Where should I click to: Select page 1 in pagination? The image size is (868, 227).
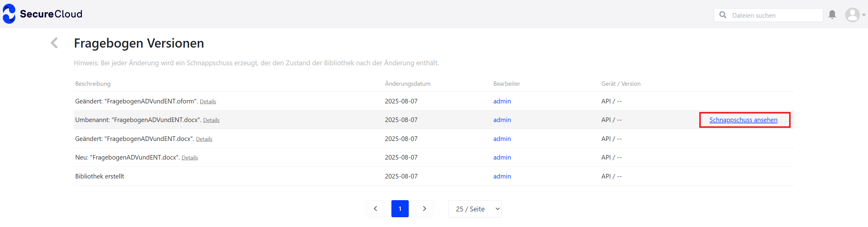point(400,209)
